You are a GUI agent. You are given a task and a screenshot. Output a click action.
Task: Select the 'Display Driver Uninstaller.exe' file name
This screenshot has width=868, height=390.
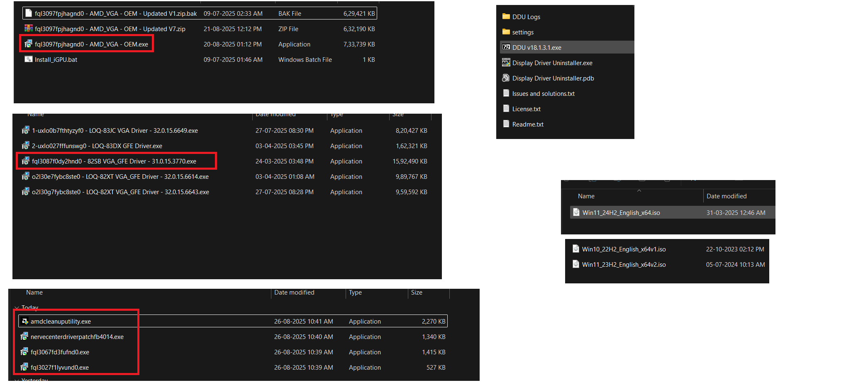[552, 63]
